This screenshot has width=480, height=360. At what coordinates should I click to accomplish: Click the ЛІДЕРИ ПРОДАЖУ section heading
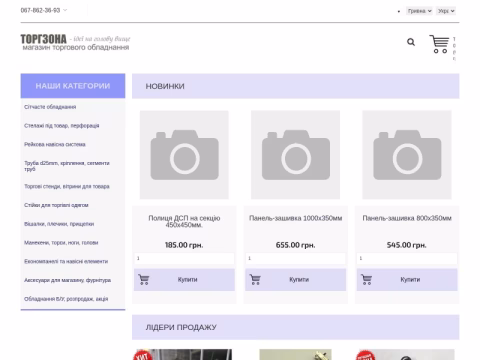pyautogui.click(x=181, y=327)
